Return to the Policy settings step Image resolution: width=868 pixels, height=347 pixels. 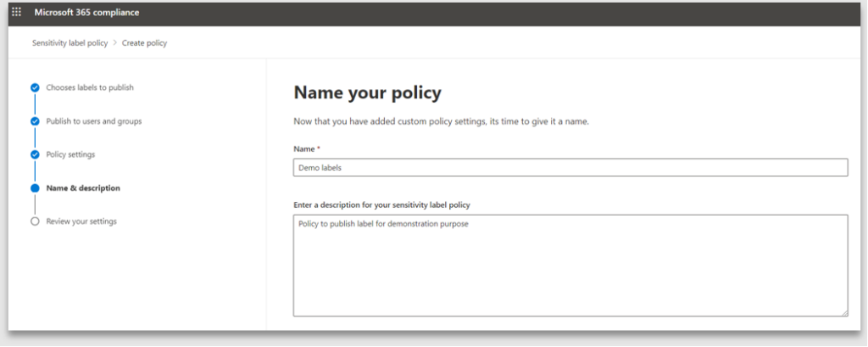tap(70, 154)
